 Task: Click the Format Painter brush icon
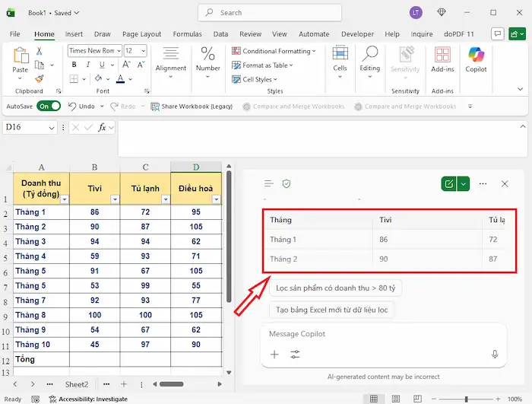click(40, 78)
